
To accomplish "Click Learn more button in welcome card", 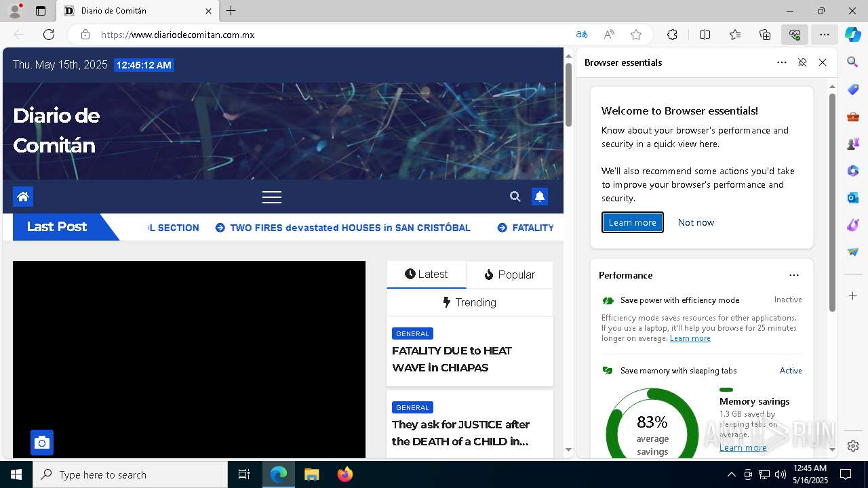I will tap(632, 222).
